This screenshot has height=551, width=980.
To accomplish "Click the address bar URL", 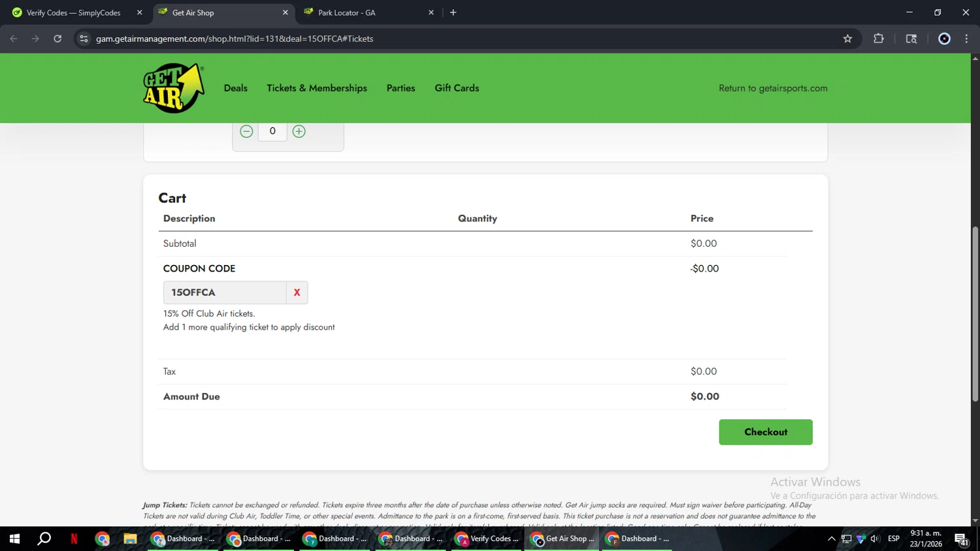I will click(235, 39).
